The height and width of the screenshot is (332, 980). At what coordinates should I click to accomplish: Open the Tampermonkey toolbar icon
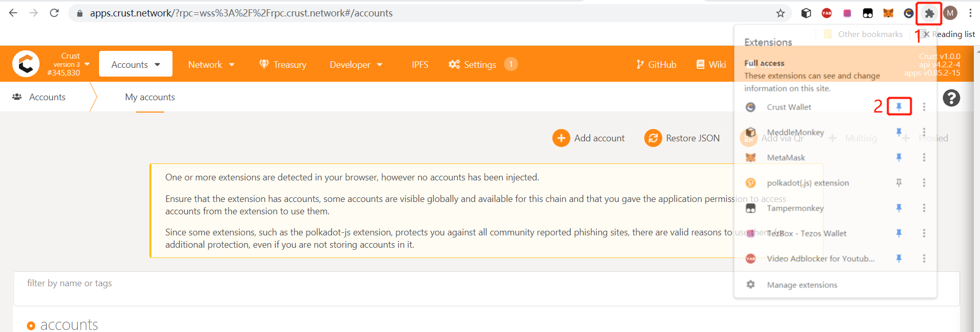click(x=868, y=13)
